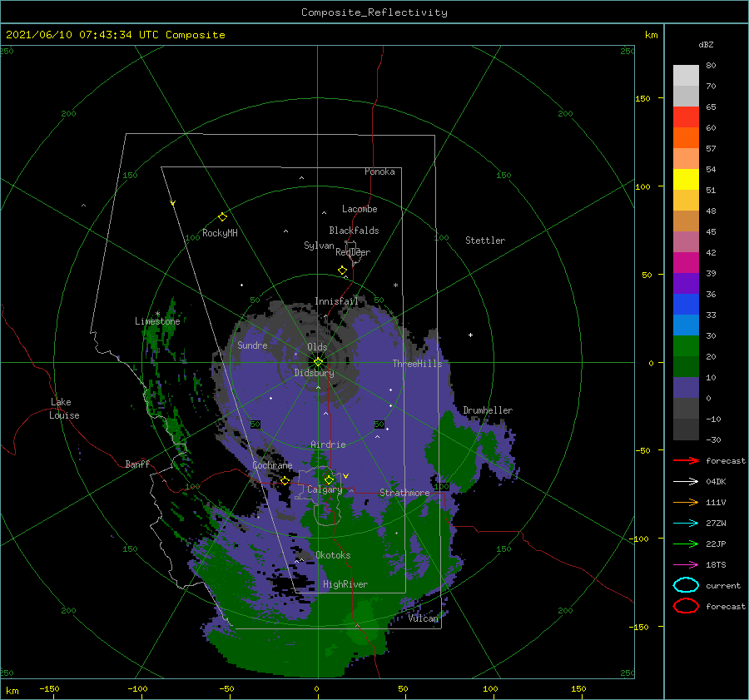
Task: Click the 33 dBZ blue color swatch
Action: (x=686, y=304)
